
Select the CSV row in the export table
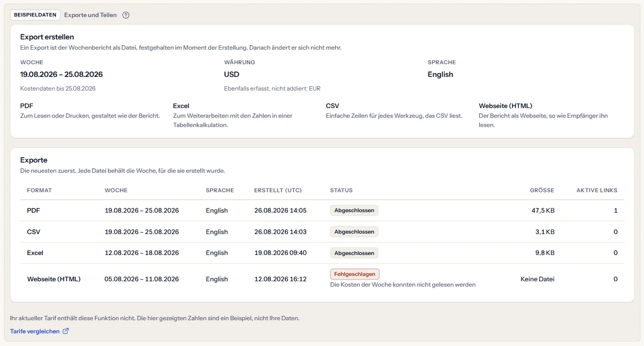click(x=322, y=232)
